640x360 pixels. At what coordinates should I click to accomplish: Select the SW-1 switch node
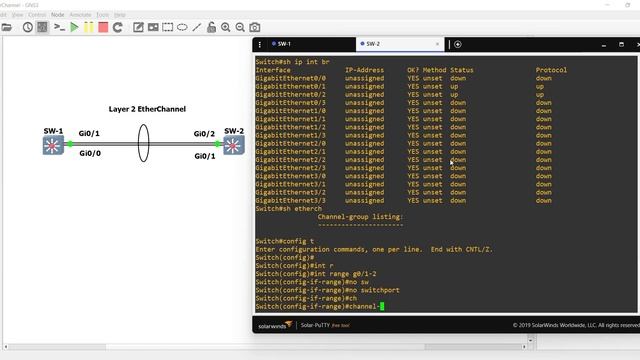tap(53, 145)
